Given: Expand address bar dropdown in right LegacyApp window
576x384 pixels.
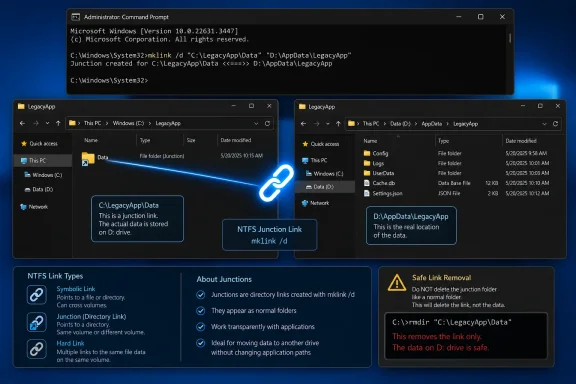Looking at the screenshot, I should click(544, 124).
